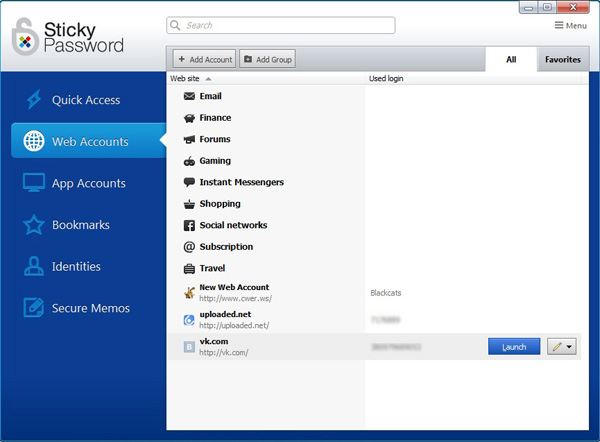This screenshot has width=600, height=442.
Task: Open the Menu hamburger dropdown
Action: coord(571,26)
